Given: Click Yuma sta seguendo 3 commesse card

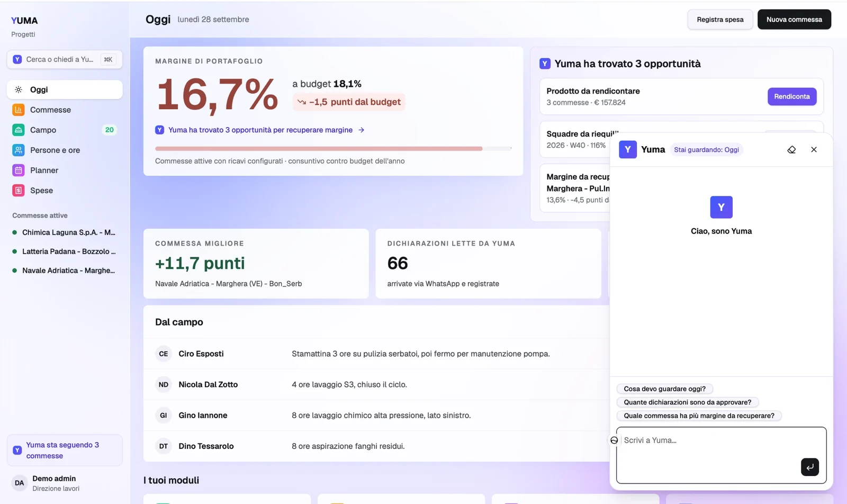Looking at the screenshot, I should [65, 451].
